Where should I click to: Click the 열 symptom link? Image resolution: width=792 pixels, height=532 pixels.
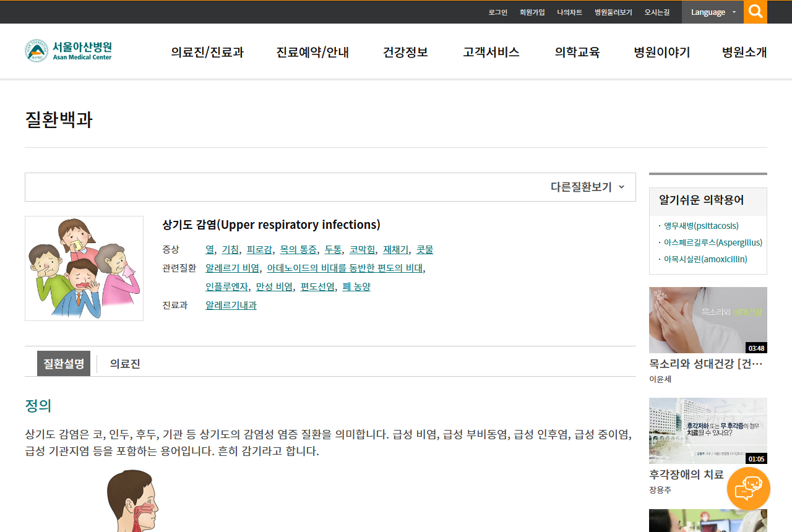pos(210,250)
